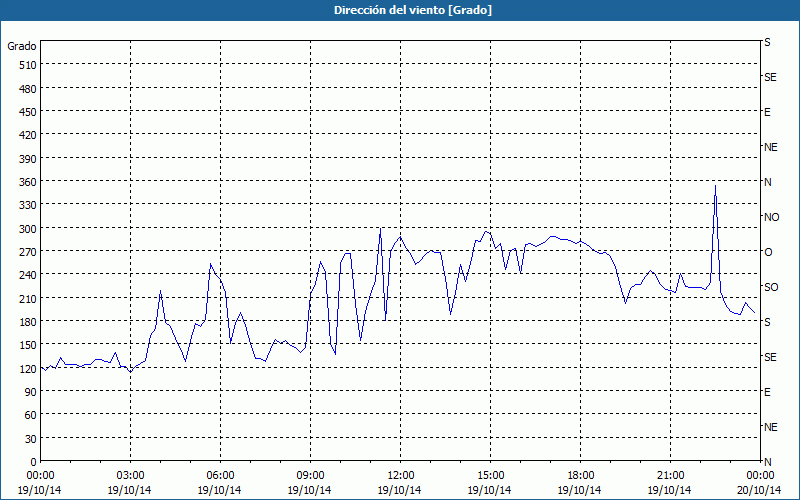The width and height of the screenshot is (800, 500).
Task: Click the title 'Dirección del viento [Grado]'
Action: tap(413, 10)
